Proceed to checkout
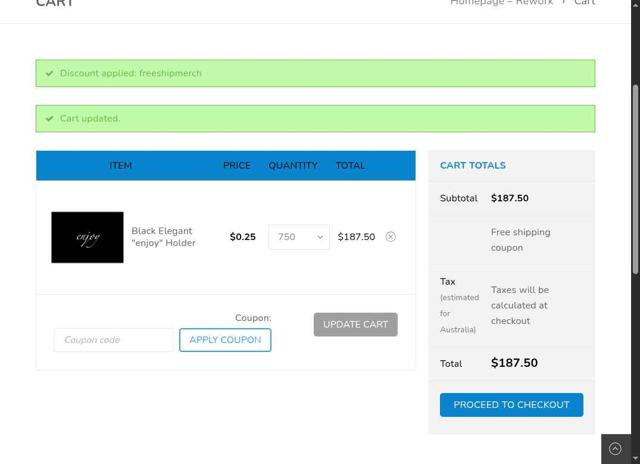 click(x=511, y=405)
